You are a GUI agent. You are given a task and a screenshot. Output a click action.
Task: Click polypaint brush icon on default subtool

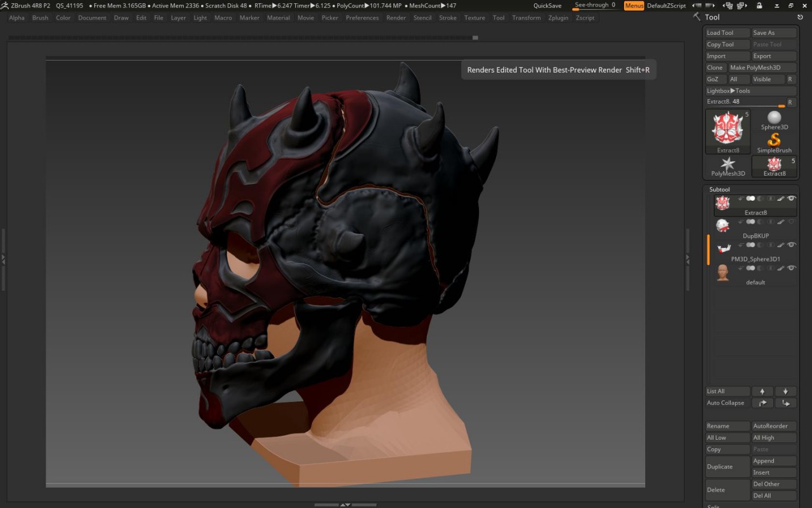781,268
